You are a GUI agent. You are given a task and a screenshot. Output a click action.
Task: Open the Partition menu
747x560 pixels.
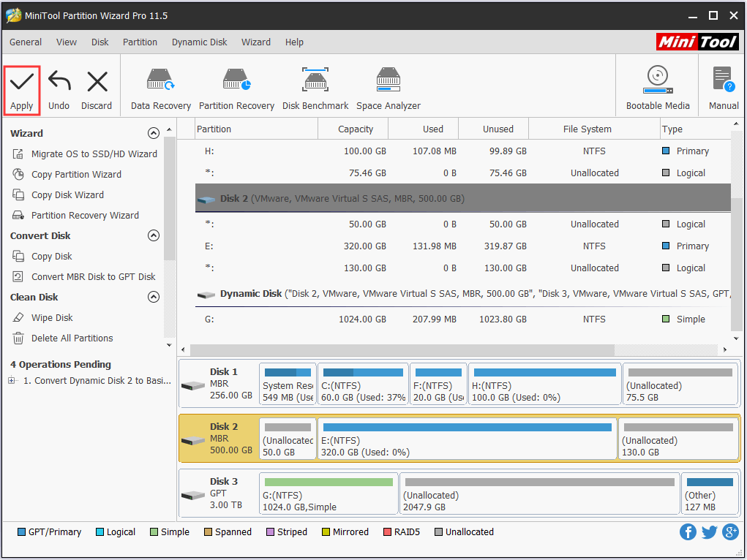click(140, 42)
